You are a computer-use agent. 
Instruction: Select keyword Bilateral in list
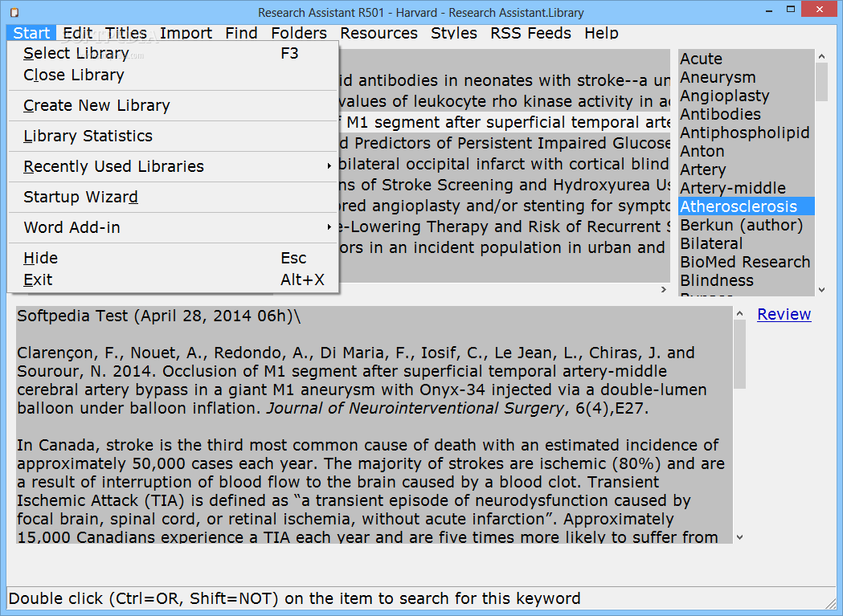click(747, 243)
